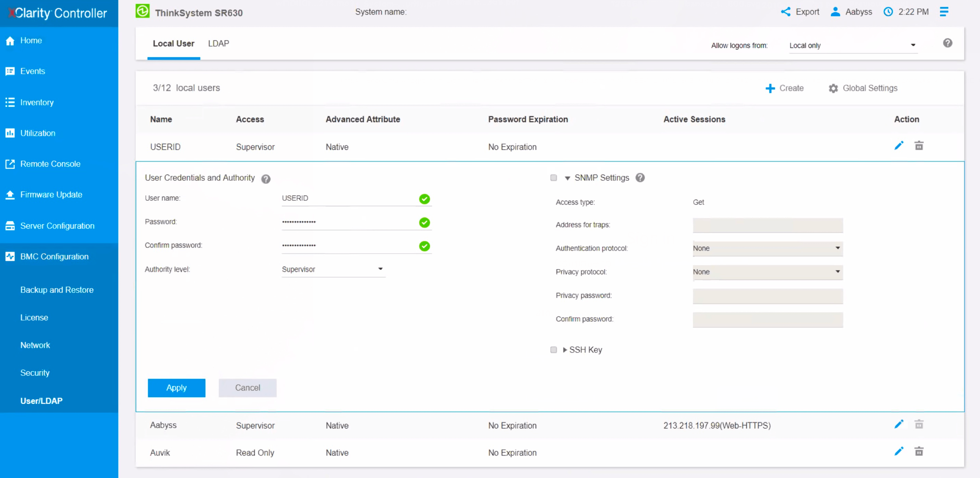Open the Home page icon
Viewport: 980px width, 478px height.
pyautogui.click(x=10, y=40)
